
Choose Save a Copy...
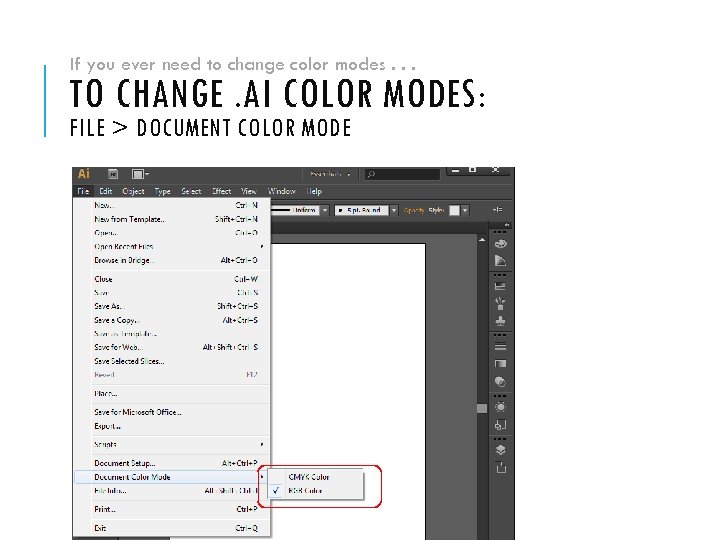pyautogui.click(x=172, y=320)
